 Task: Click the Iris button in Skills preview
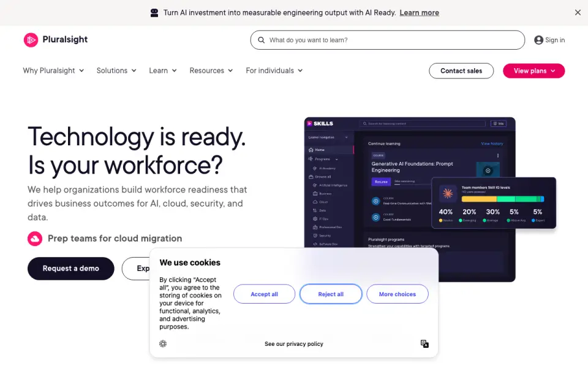(499, 123)
